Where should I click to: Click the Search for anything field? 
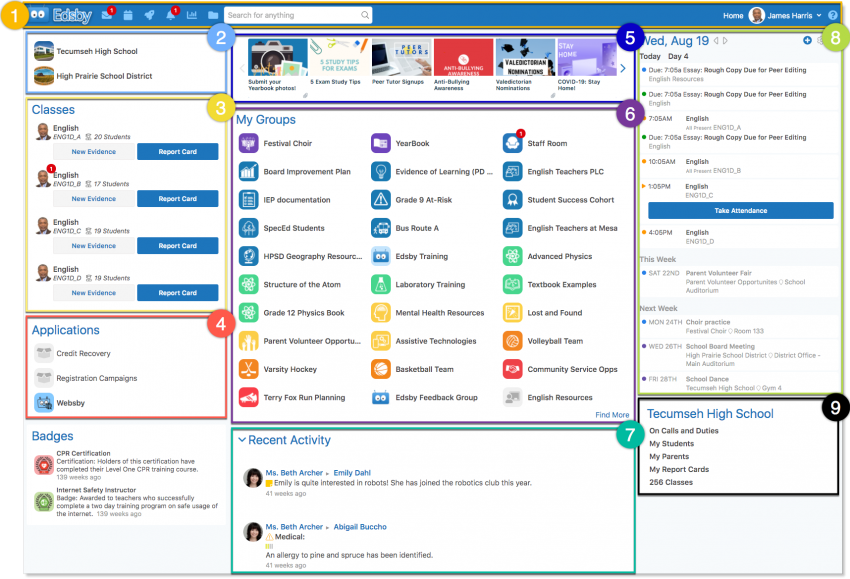pos(295,14)
